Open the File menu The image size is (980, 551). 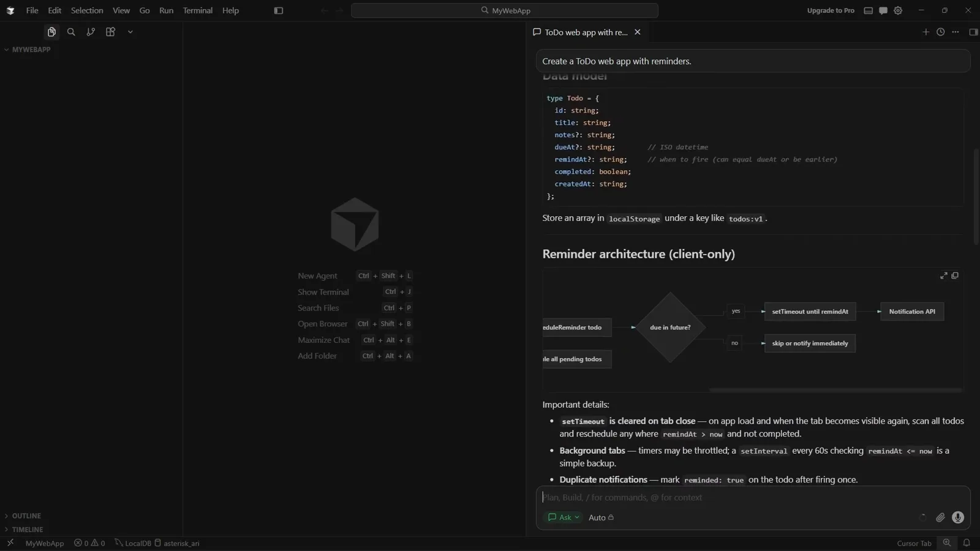pyautogui.click(x=32, y=10)
